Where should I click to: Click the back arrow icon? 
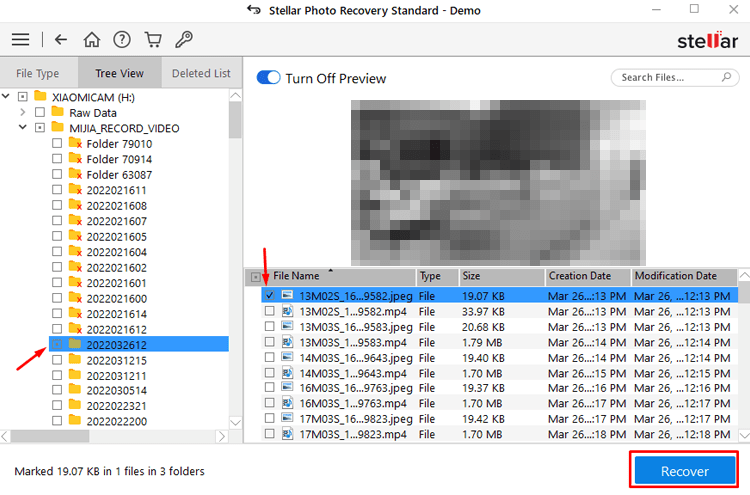point(61,39)
